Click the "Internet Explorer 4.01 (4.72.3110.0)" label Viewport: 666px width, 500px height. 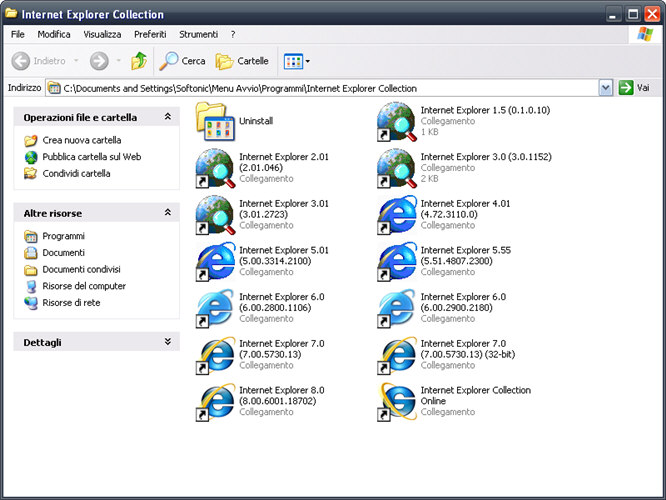[x=465, y=209]
